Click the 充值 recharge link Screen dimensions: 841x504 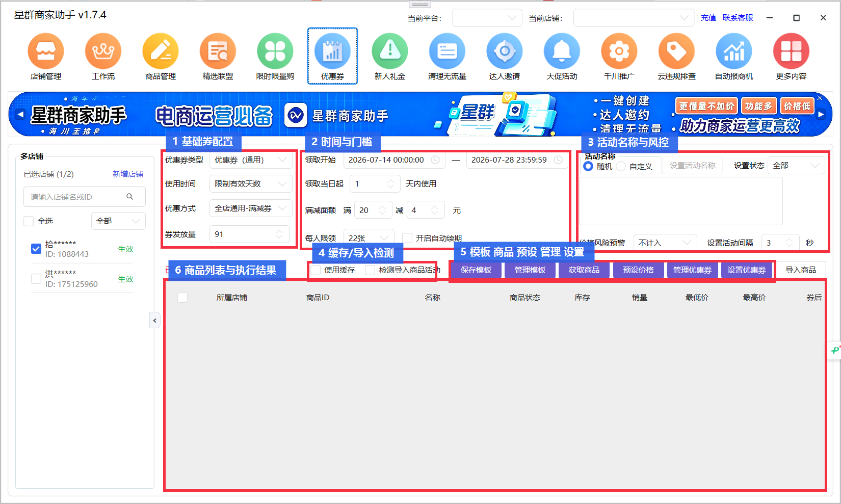[708, 18]
